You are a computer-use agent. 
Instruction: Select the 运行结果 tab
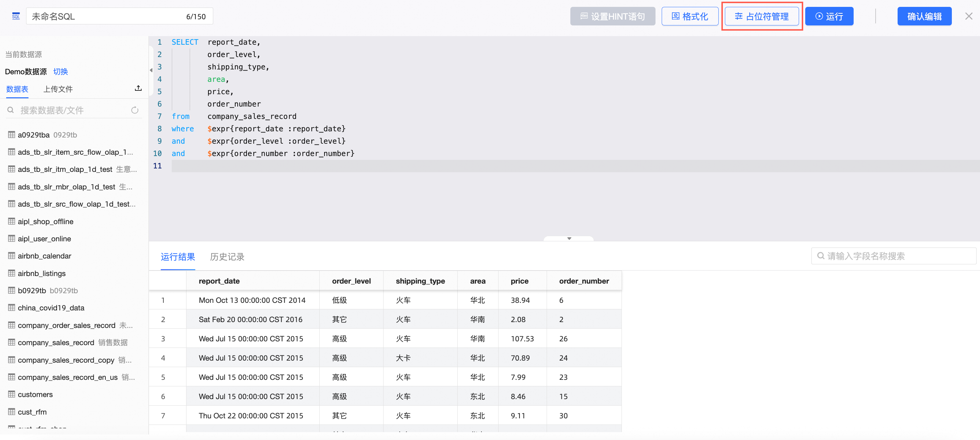[178, 257]
